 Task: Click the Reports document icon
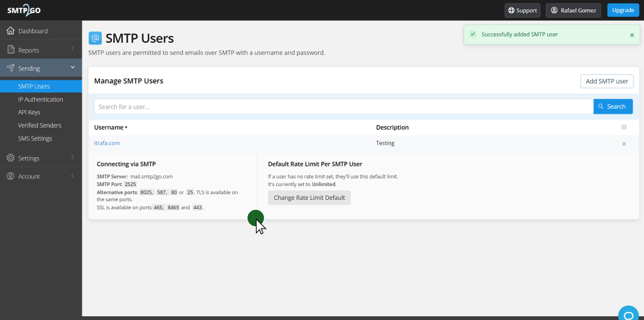point(11,50)
